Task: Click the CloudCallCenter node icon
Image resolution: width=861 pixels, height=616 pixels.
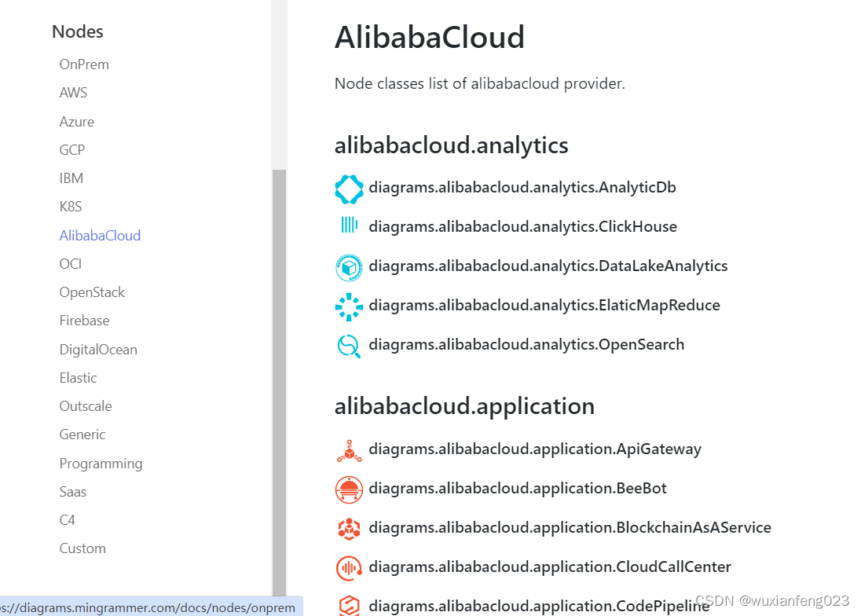Action: (349, 568)
